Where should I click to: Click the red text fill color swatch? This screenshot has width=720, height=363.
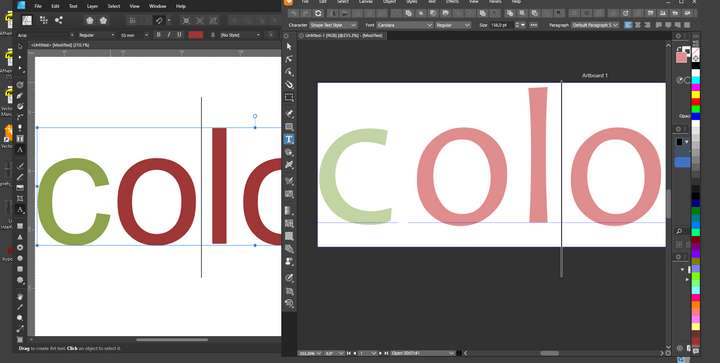tap(196, 35)
